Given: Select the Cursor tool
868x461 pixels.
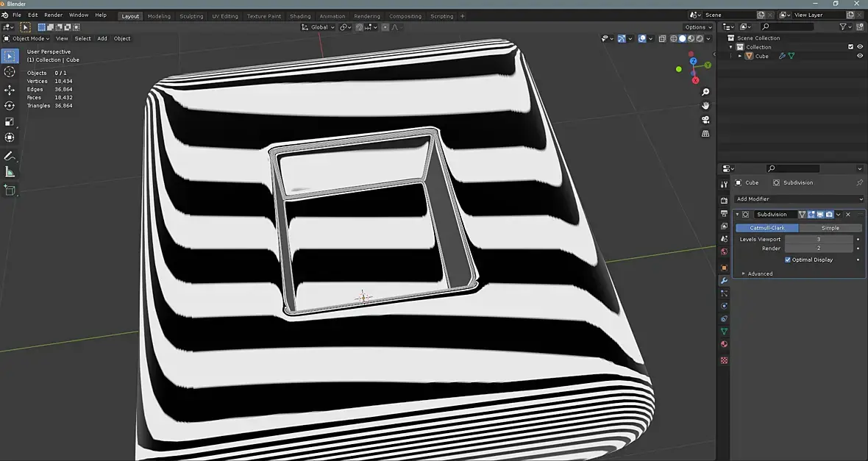Looking at the screenshot, I should pos(10,72).
